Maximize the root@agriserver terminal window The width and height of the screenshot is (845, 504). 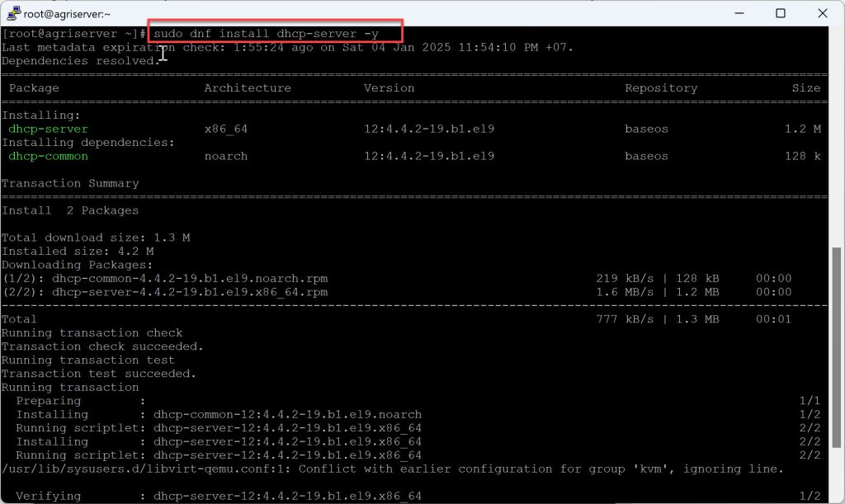(x=781, y=13)
